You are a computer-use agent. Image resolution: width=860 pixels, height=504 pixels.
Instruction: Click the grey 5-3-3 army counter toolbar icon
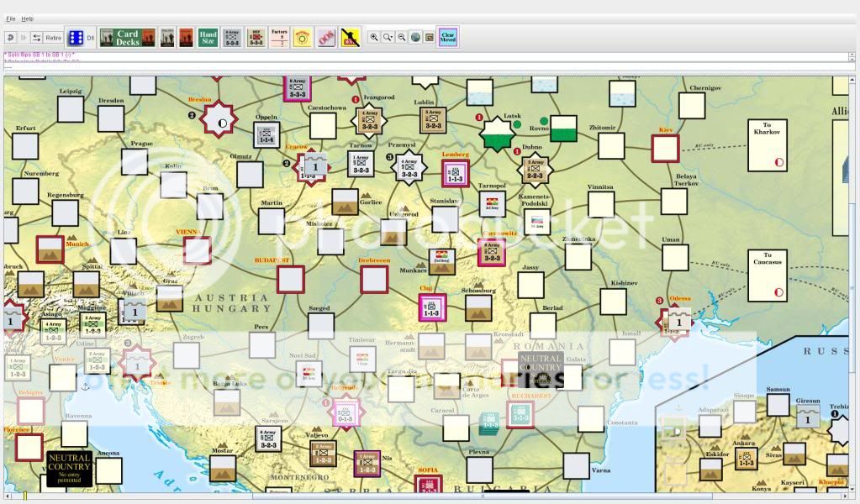(x=232, y=38)
